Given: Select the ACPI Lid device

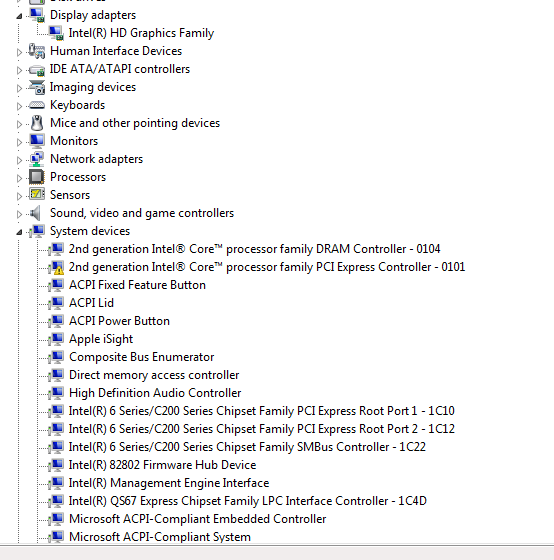Looking at the screenshot, I should [x=91, y=303].
